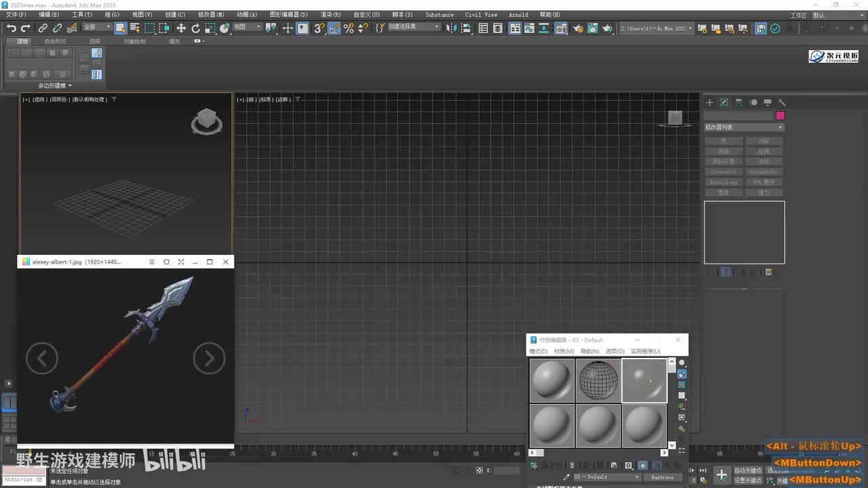
Task: Toggle the Angle Snap button
Action: pos(334,28)
